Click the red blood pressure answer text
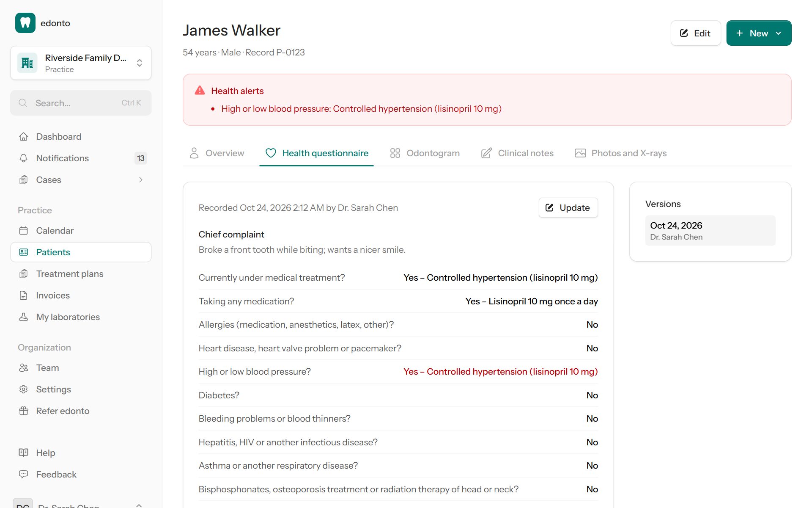 [x=500, y=372]
